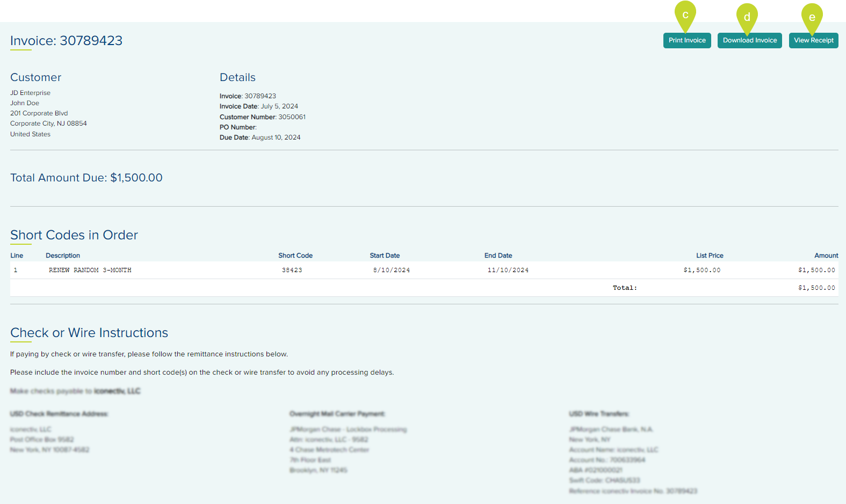This screenshot has height=504, width=846.
Task: Select the Total Amount Due $1,500.00 text
Action: click(86, 178)
